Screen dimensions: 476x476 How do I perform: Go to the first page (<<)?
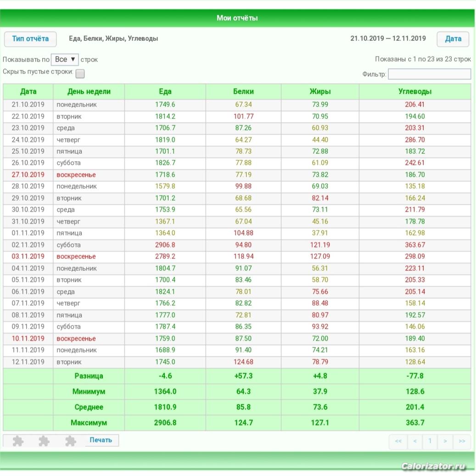coord(398,441)
